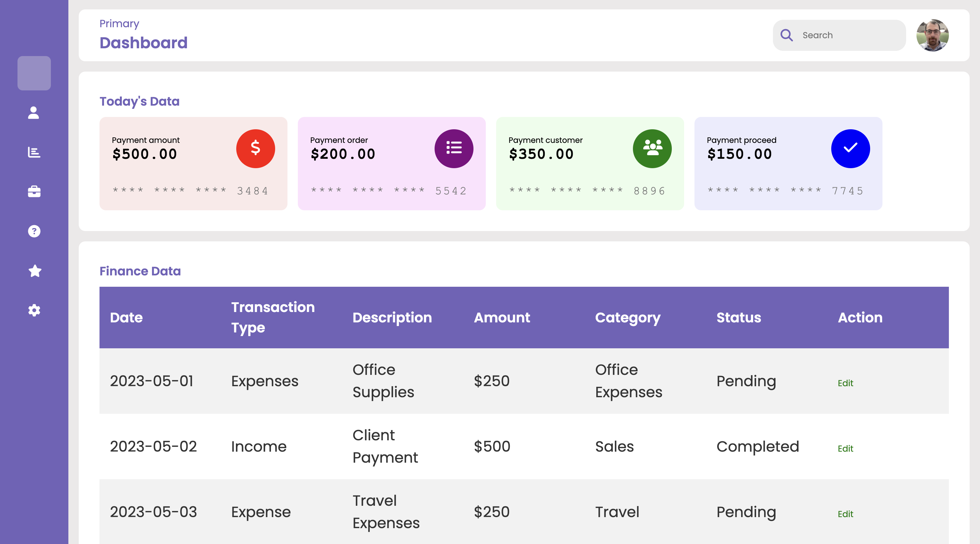980x544 pixels.
Task: Click the user profile icon in sidebar
Action: point(34,112)
